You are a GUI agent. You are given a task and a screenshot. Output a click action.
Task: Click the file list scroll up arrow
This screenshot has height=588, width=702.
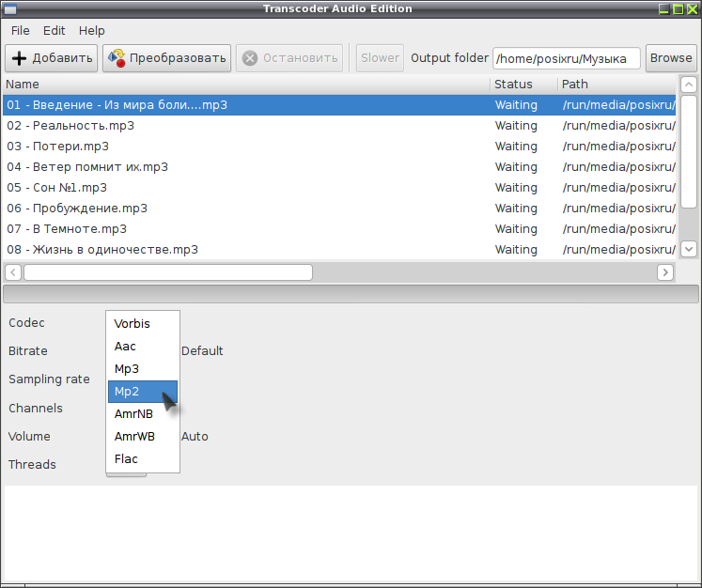(689, 85)
